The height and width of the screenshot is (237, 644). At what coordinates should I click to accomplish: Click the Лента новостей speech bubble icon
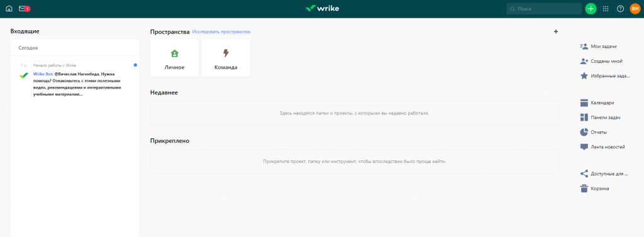(584, 147)
